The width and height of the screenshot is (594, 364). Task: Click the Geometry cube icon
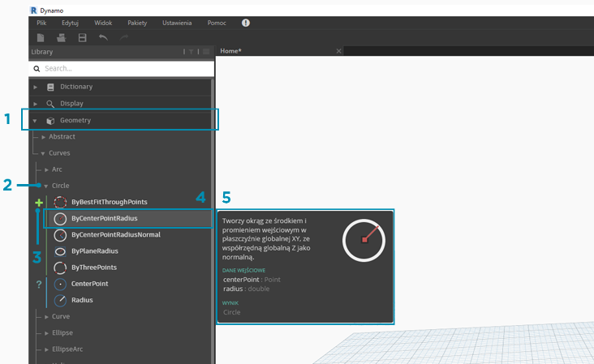(x=50, y=121)
